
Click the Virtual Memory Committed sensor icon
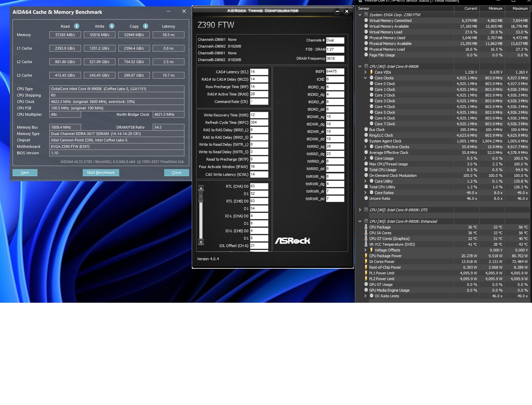point(366,21)
